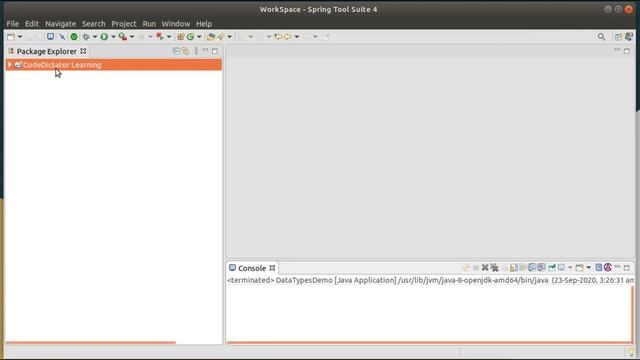Screen dimensions: 640x360
Task: Click the New Java Class icon
Action: pyautogui.click(x=190, y=37)
